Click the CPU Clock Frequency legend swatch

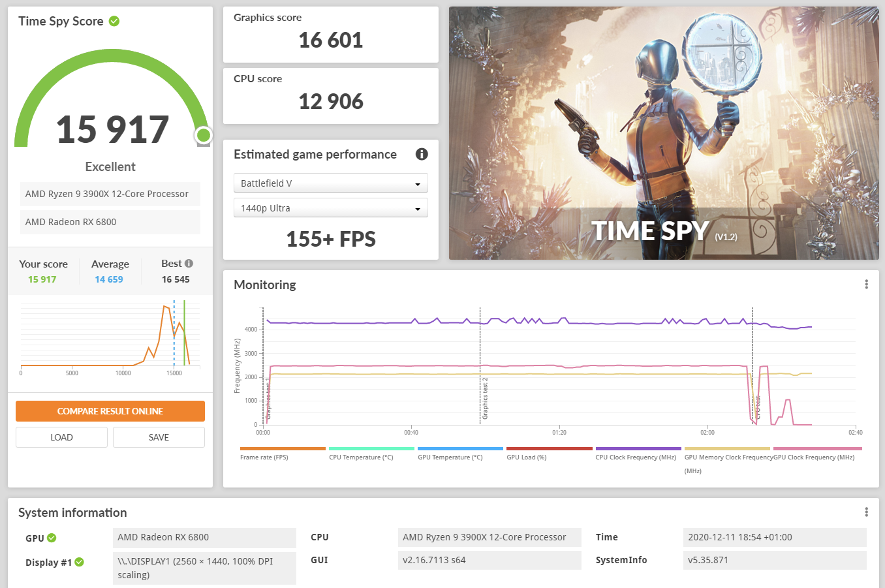[638, 449]
